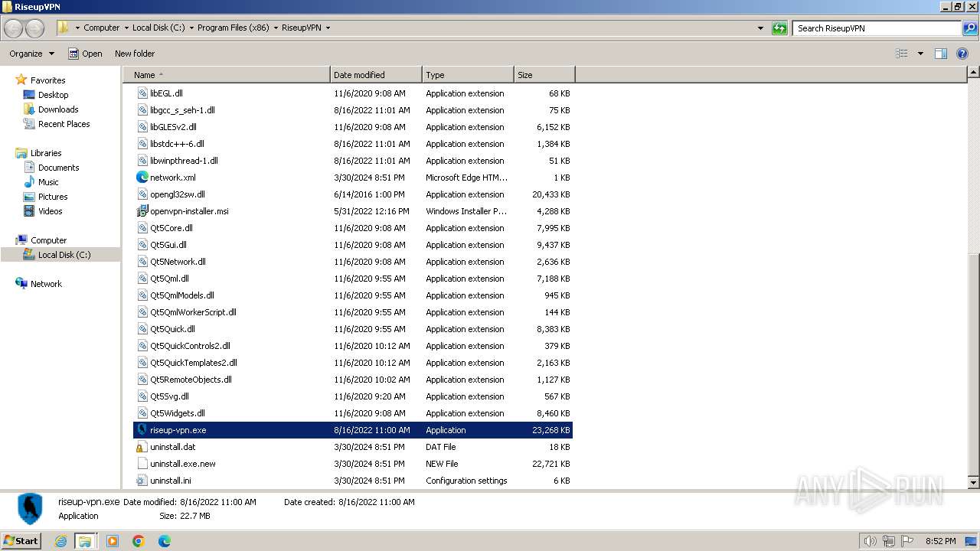Click the Change your view icon
This screenshot has height=551, width=980.
[x=902, y=54]
